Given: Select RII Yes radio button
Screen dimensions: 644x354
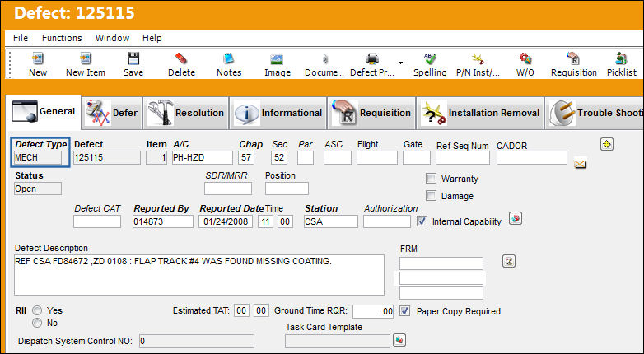Looking at the screenshot, I should (37, 310).
